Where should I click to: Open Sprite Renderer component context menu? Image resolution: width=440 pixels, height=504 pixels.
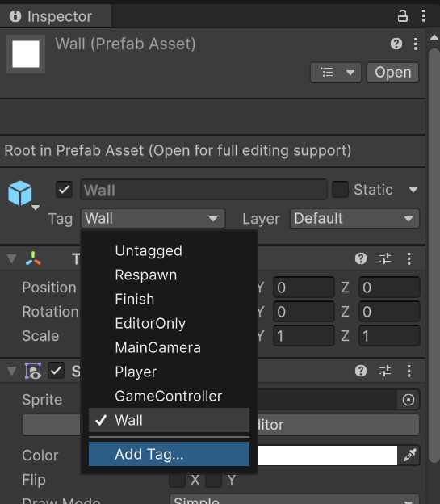(409, 371)
